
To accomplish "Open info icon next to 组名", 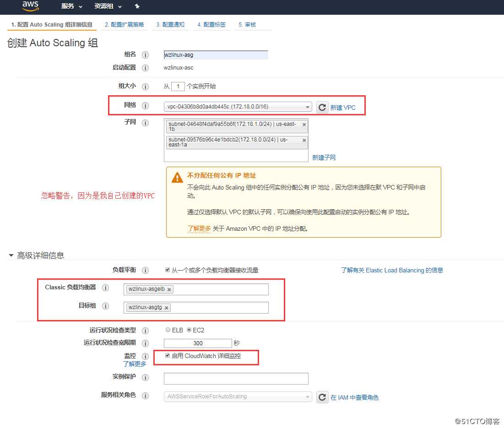I will tap(145, 55).
